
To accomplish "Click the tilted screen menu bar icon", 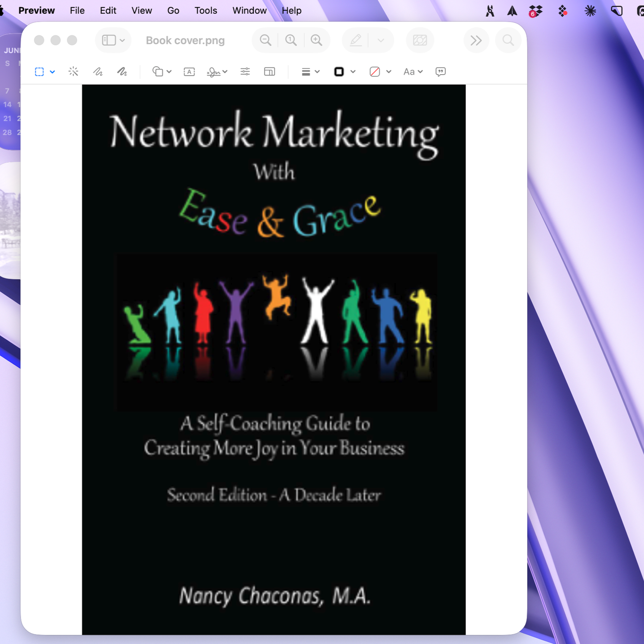I will click(x=617, y=11).
